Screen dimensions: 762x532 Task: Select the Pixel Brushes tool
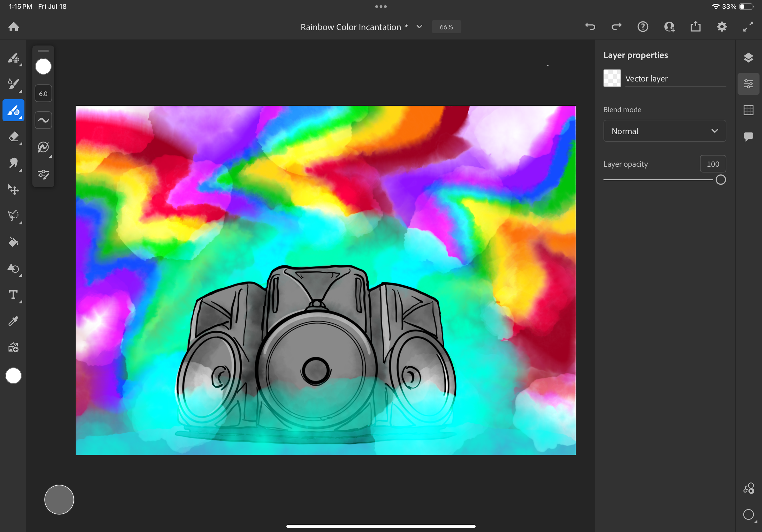click(x=14, y=58)
